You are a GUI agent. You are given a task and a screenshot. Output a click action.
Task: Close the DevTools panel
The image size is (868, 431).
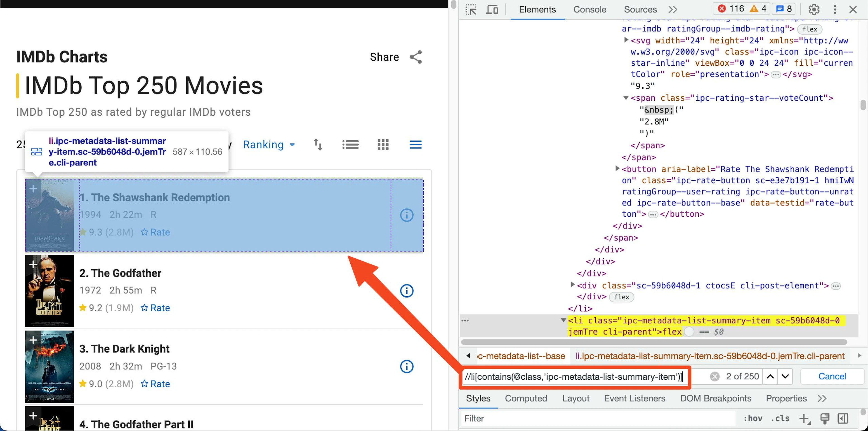[853, 10]
